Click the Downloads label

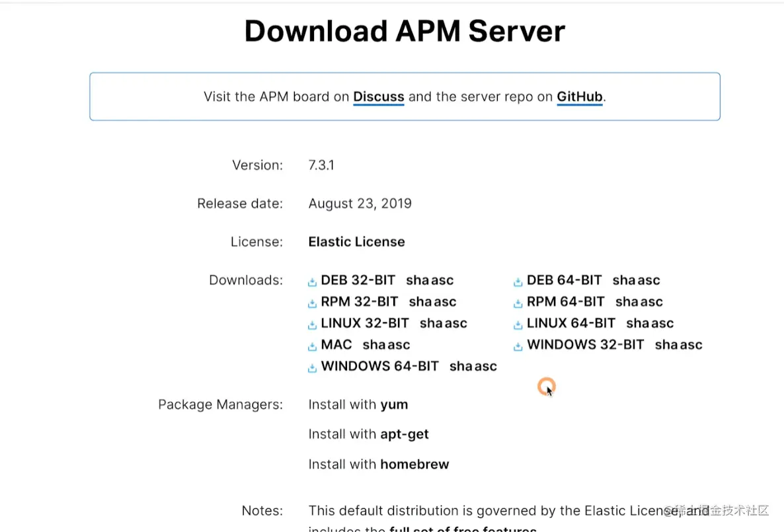click(x=246, y=280)
